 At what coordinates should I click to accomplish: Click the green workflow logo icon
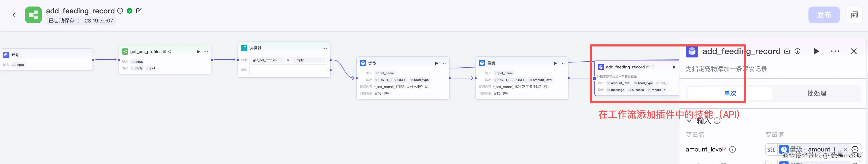33,15
